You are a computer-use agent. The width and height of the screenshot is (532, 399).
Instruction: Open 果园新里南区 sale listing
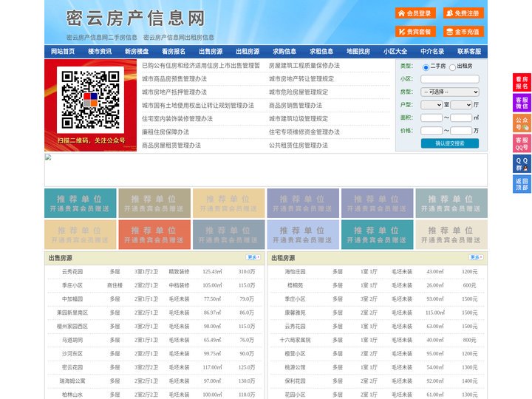pyautogui.click(x=72, y=313)
